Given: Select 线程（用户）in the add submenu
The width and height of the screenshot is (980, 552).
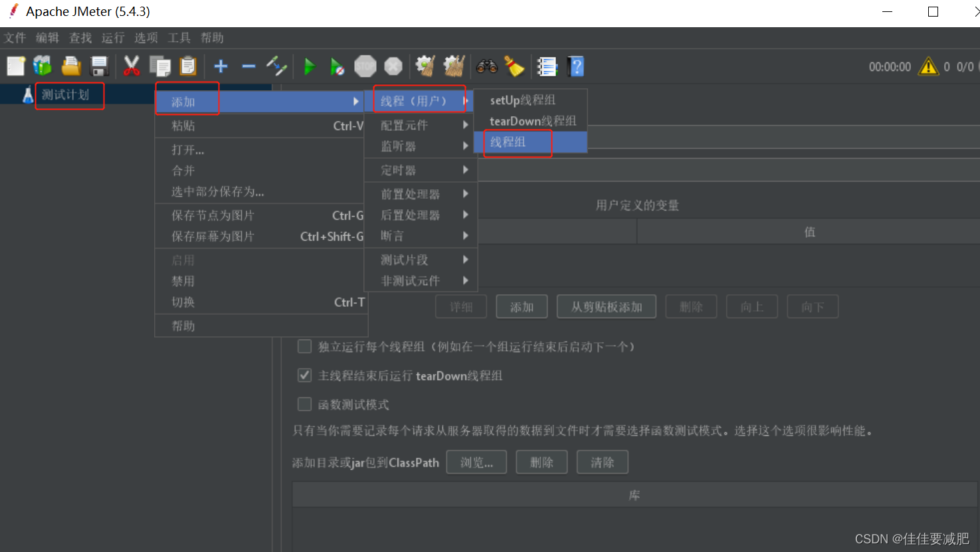Looking at the screenshot, I should pos(419,101).
